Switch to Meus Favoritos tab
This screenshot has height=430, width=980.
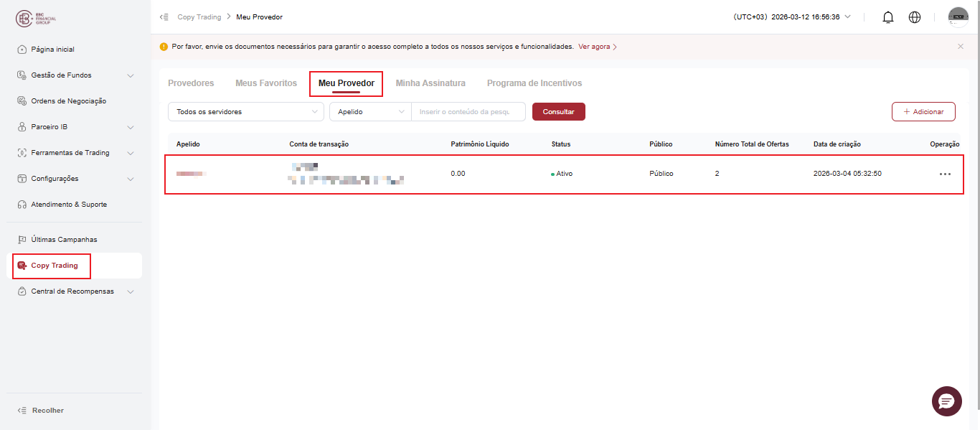click(x=266, y=83)
